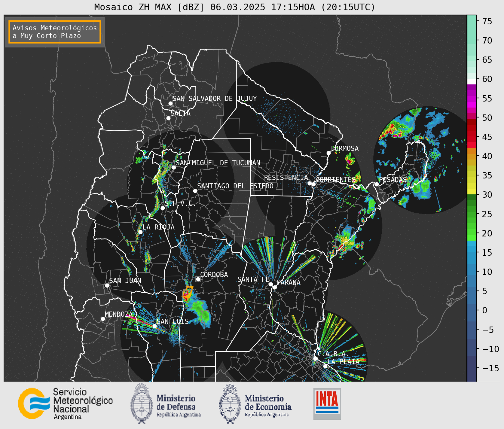Click the Corrientes city dot
The image size is (504, 429).
point(313,184)
